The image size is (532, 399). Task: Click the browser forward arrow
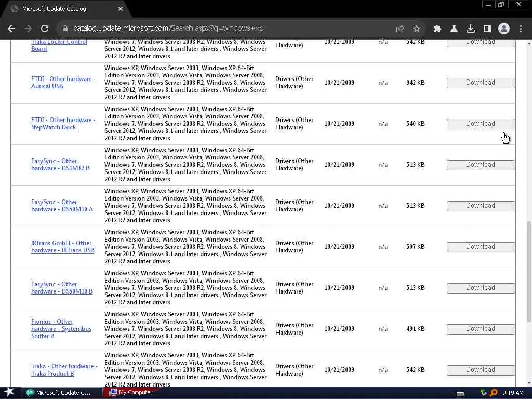(28, 29)
